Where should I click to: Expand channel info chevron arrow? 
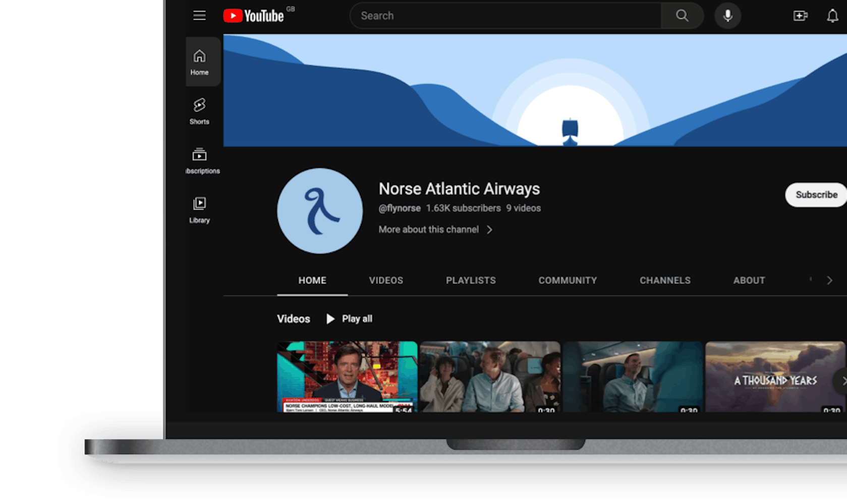[489, 230]
